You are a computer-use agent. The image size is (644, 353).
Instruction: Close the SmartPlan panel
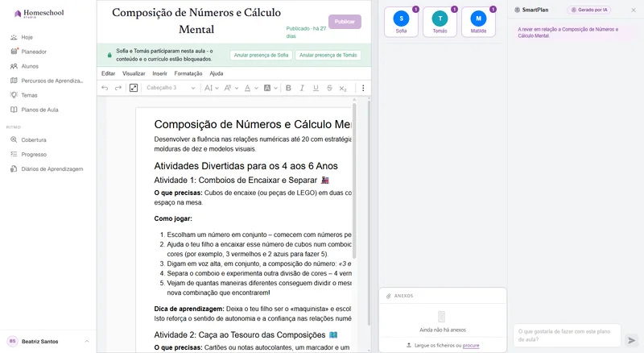[634, 10]
